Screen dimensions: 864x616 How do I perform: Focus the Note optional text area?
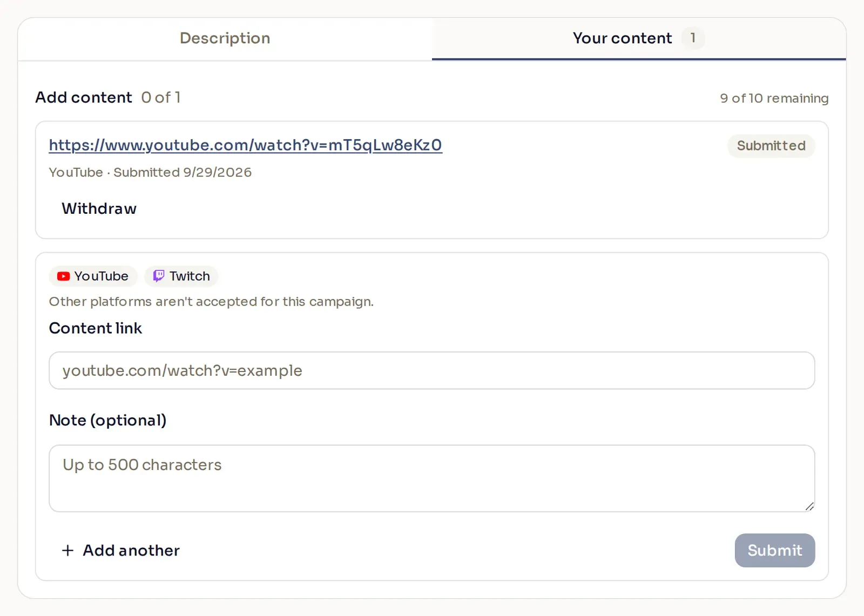pos(431,478)
